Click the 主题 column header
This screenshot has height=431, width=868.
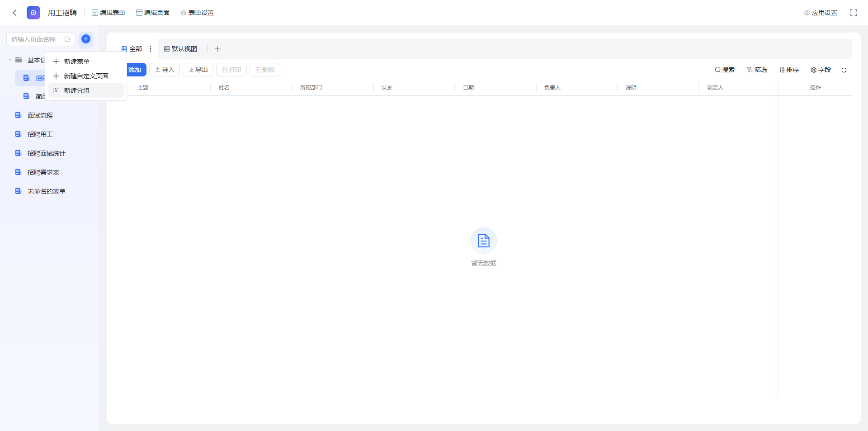coord(143,88)
